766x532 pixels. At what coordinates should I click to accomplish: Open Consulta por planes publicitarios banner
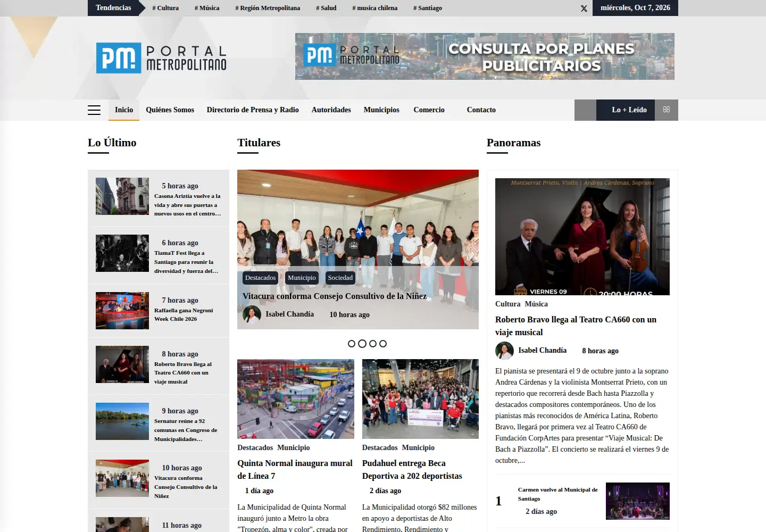(485, 56)
